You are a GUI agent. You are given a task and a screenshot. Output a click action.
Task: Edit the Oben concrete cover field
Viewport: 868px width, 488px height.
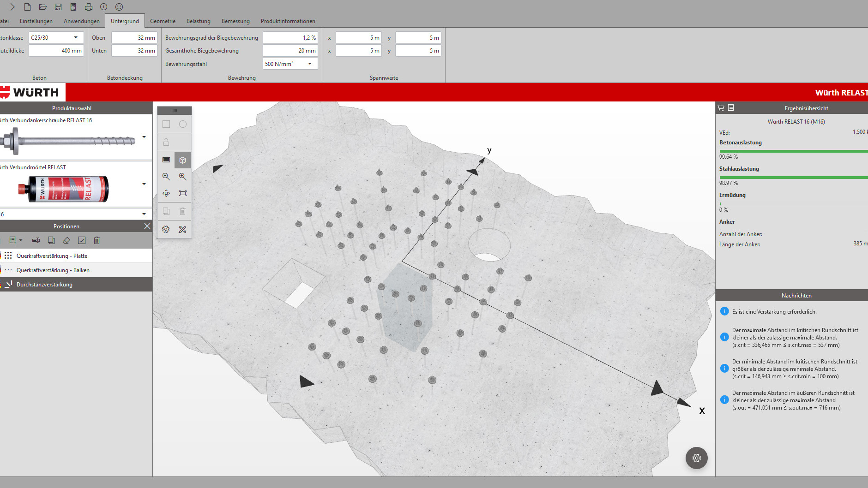pyautogui.click(x=134, y=38)
